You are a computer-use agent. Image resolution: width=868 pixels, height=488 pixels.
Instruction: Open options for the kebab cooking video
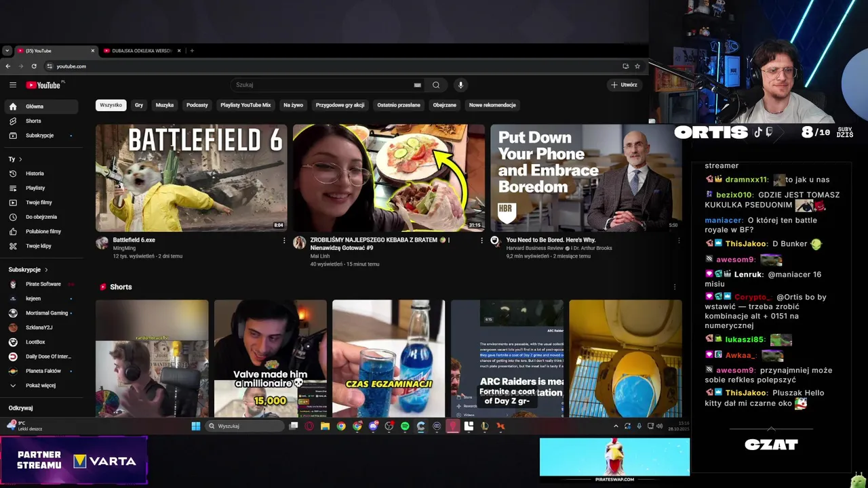point(482,241)
